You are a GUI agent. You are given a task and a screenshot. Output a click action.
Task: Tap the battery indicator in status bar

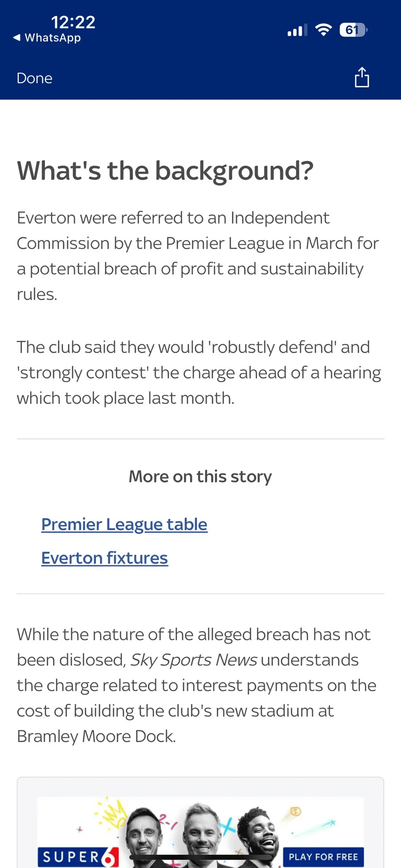[x=353, y=30]
